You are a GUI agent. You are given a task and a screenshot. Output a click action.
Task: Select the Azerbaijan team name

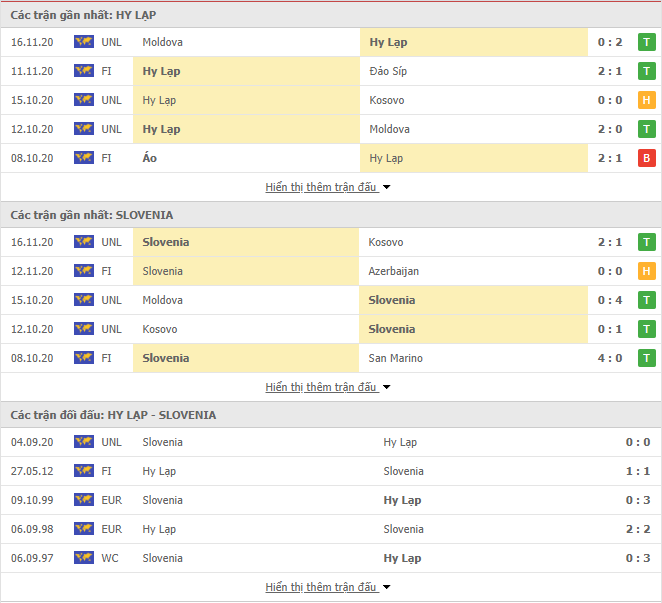coord(393,271)
